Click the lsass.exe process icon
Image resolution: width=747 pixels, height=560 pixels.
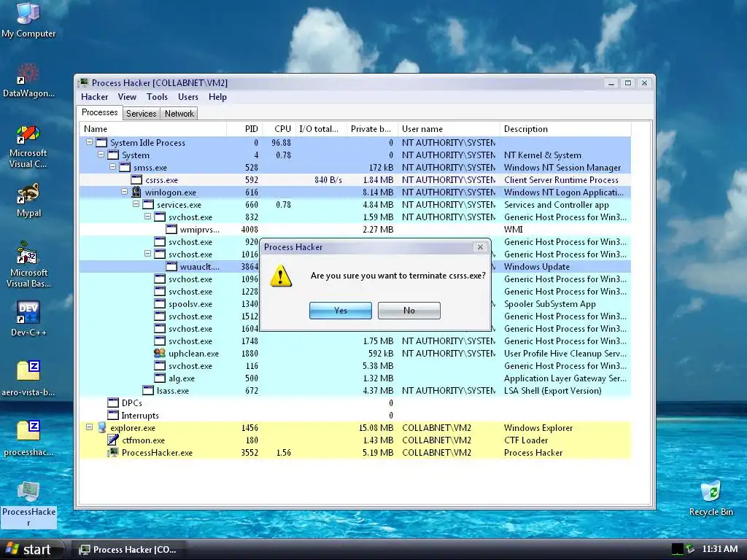pos(148,391)
